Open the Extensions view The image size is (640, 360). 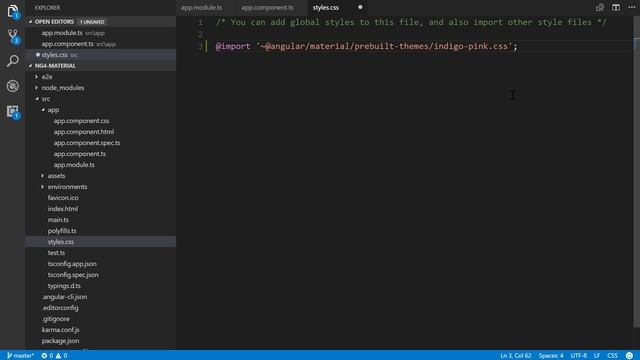(13, 111)
